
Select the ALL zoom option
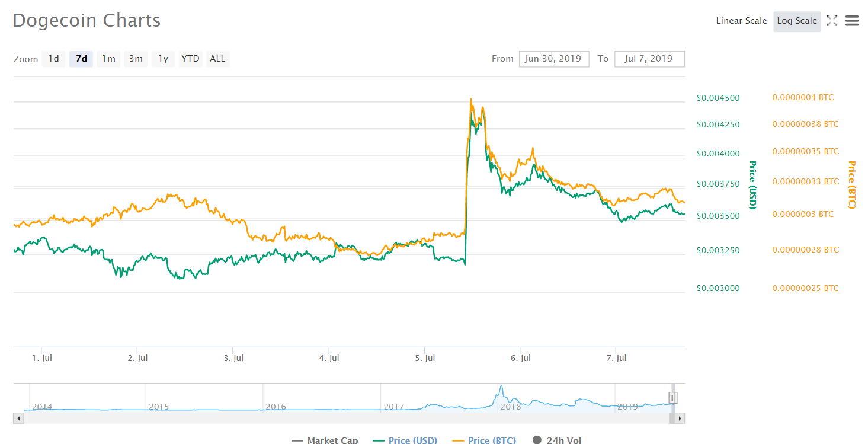[217, 58]
